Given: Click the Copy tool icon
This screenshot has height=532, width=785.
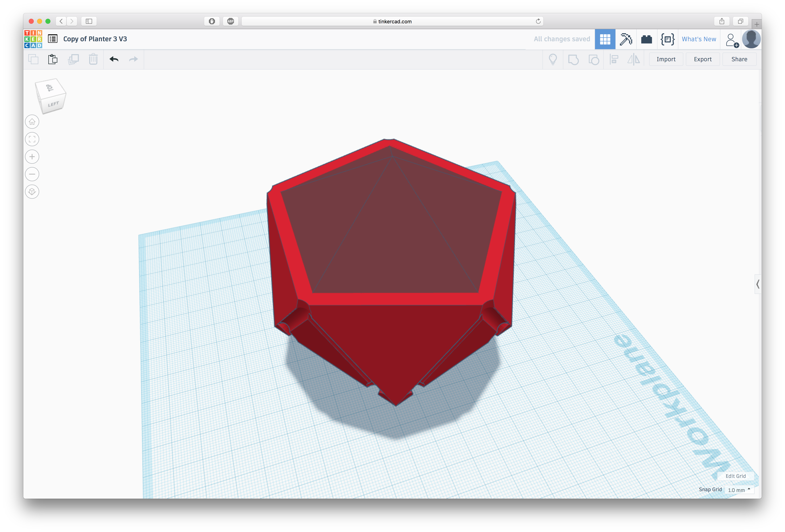Looking at the screenshot, I should pyautogui.click(x=33, y=59).
